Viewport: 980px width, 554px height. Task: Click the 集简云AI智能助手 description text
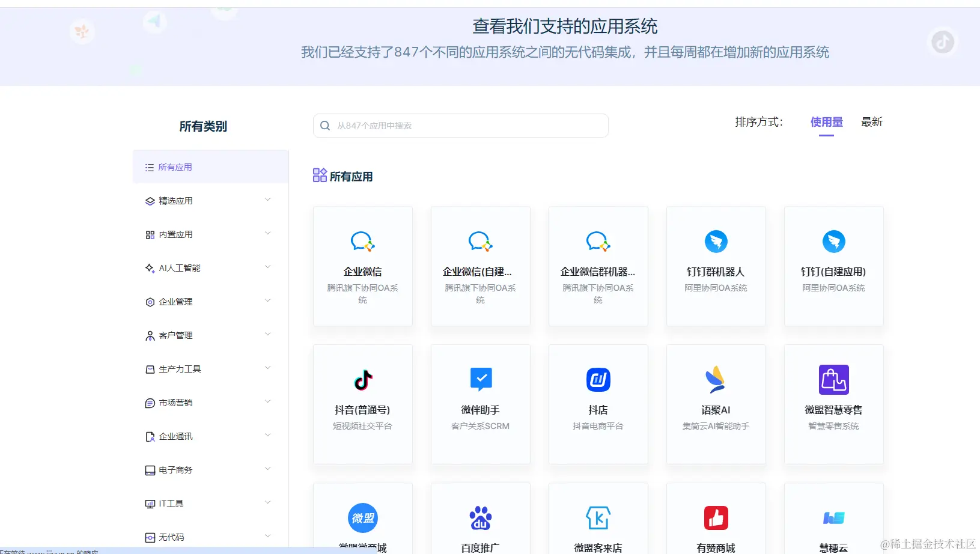click(716, 427)
